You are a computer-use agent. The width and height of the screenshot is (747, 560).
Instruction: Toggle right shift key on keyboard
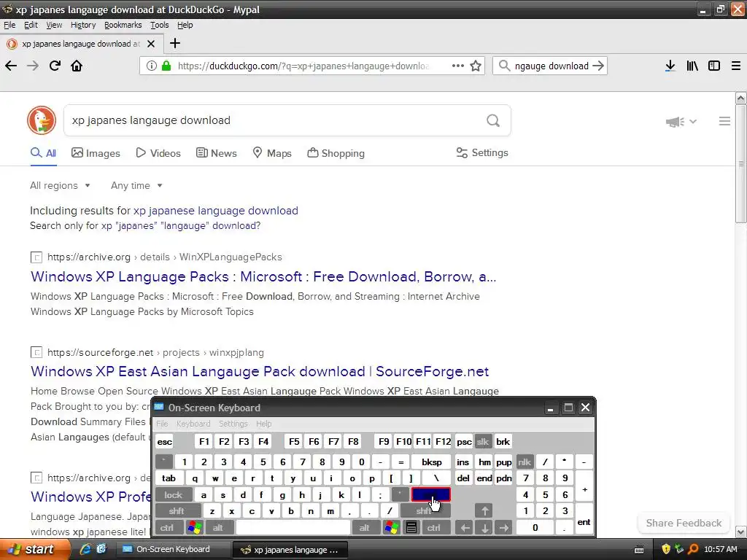point(424,511)
